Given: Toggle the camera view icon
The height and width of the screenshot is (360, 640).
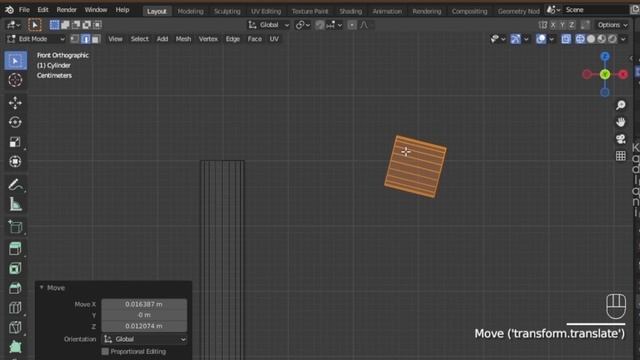Looking at the screenshot, I should pyautogui.click(x=620, y=139).
